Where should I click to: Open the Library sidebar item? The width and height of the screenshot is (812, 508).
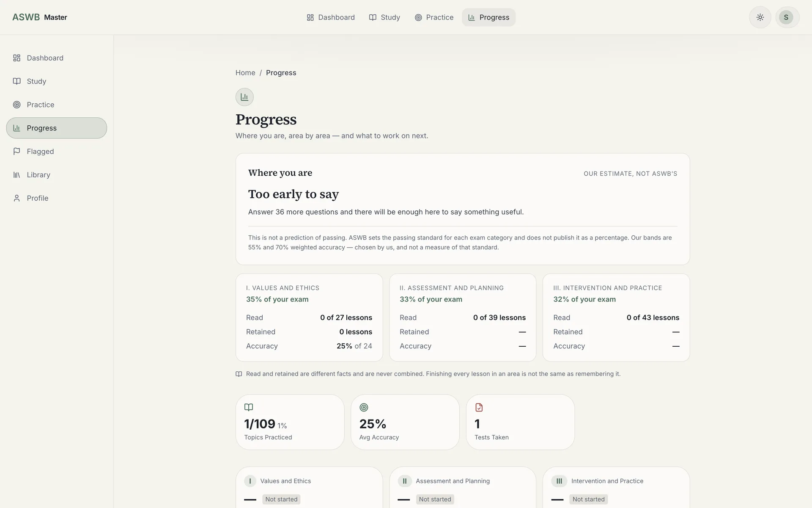(57, 175)
